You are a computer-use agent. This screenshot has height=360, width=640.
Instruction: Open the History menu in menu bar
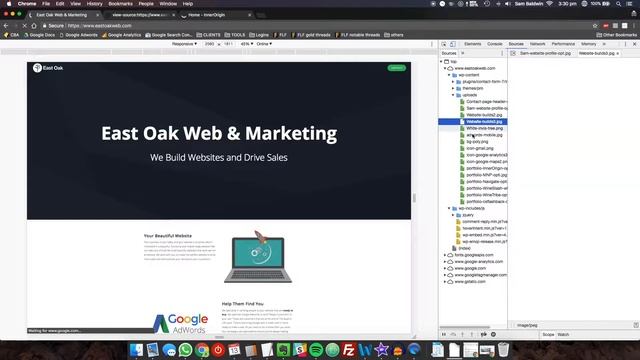[x=94, y=4]
